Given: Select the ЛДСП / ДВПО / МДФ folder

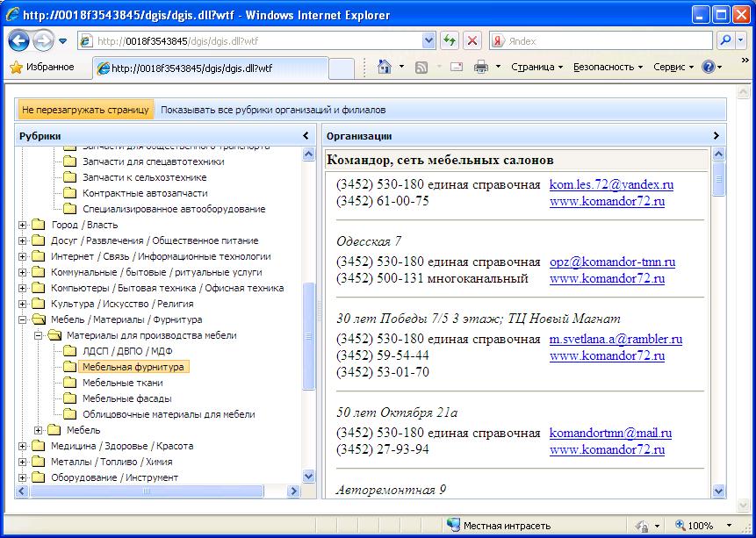Looking at the screenshot, I should pyautogui.click(x=127, y=351).
